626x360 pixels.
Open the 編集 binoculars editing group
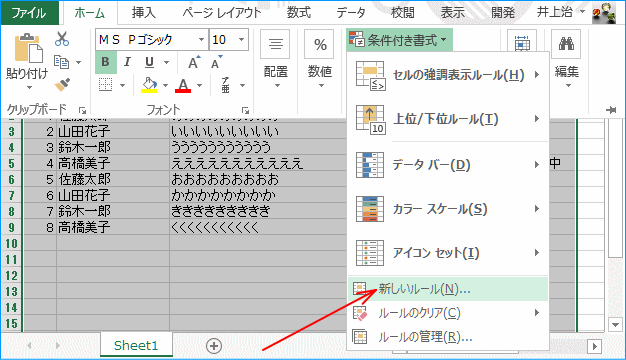point(566,60)
